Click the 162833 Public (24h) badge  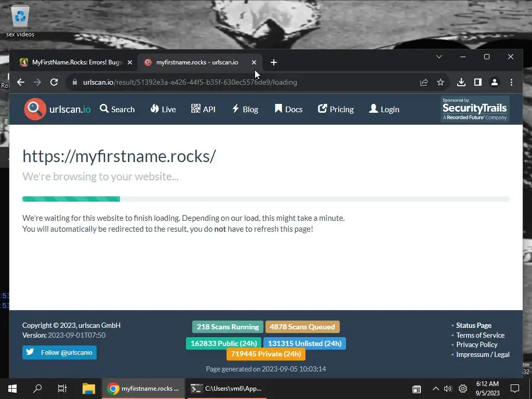coord(223,343)
